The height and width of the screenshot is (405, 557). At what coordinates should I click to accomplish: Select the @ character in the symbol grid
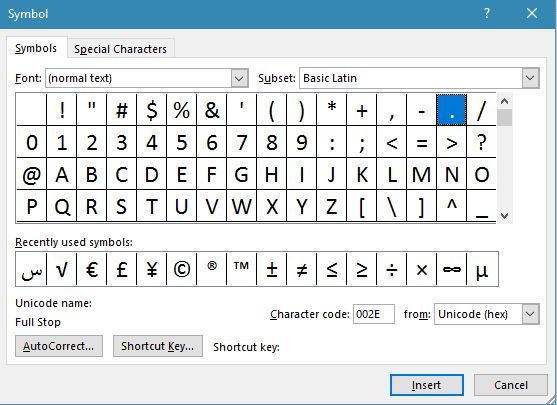32,174
